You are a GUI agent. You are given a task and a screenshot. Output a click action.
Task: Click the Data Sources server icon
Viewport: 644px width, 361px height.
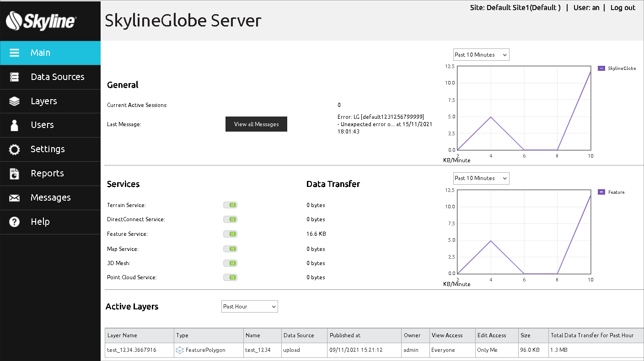click(14, 77)
